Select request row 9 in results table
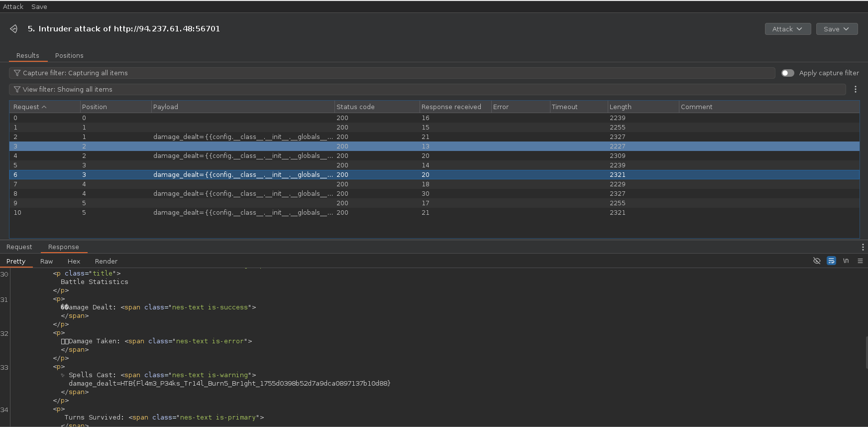 coord(434,203)
